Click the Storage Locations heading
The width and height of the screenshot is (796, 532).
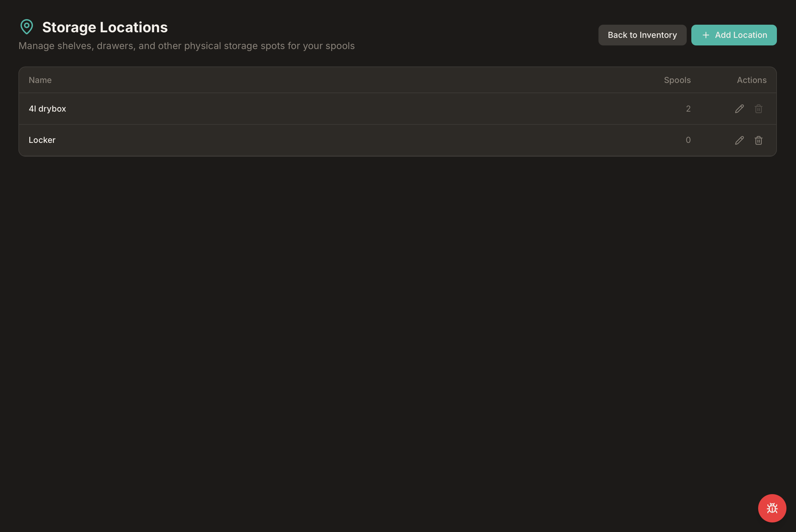[x=105, y=27]
